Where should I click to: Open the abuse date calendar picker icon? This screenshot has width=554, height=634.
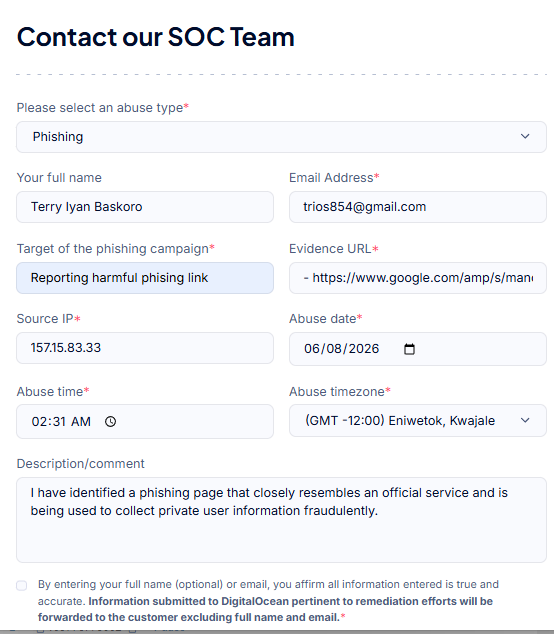(409, 349)
